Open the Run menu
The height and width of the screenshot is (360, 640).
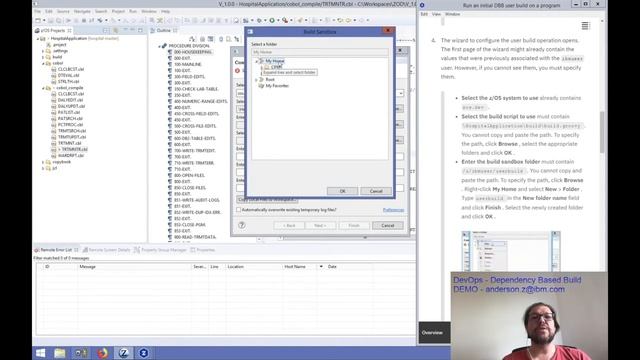click(133, 11)
